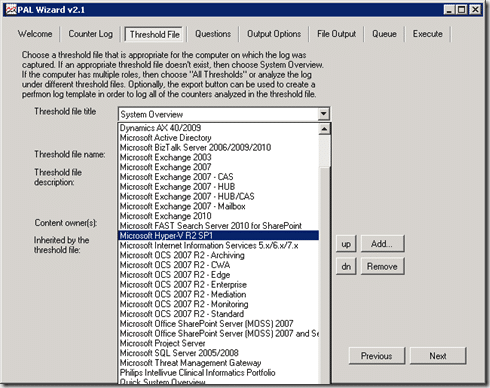Switch to the Counter Log tab
This screenshot has height=388, width=490.
[90, 34]
